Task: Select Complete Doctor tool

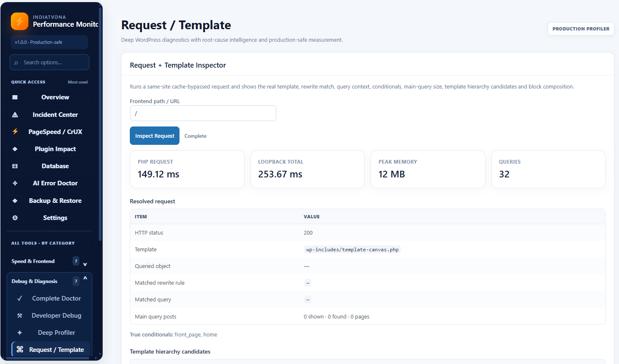Action: pos(51,298)
